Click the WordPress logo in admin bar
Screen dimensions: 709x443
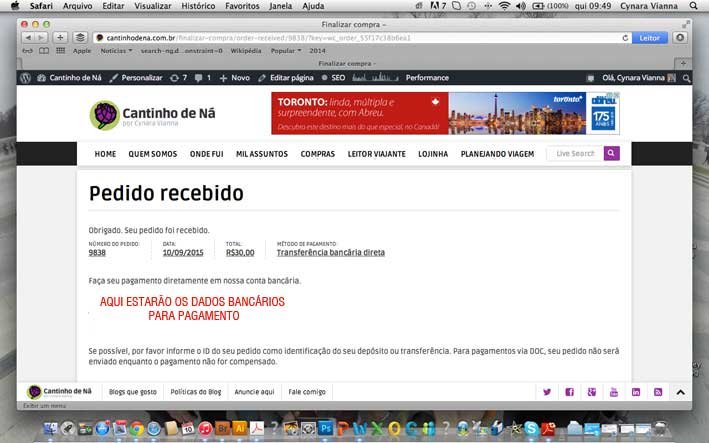(26, 78)
